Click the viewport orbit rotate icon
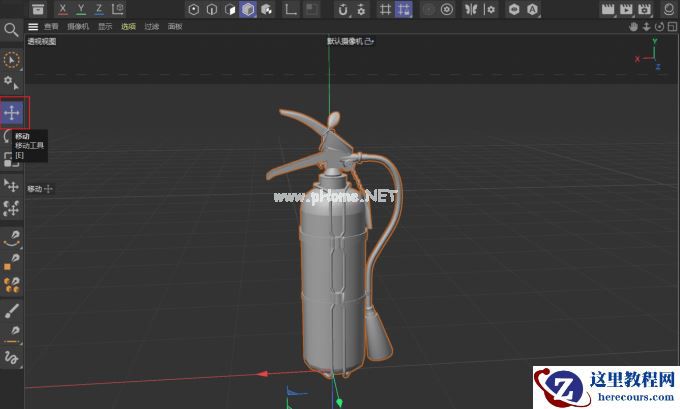Viewport: 680px width, 409px height. 657,27
